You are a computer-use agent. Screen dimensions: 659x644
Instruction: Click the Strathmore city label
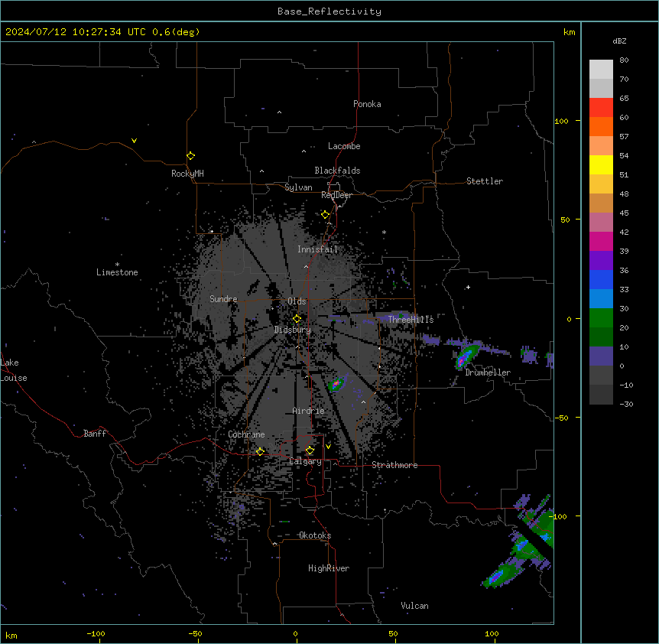pyautogui.click(x=394, y=465)
